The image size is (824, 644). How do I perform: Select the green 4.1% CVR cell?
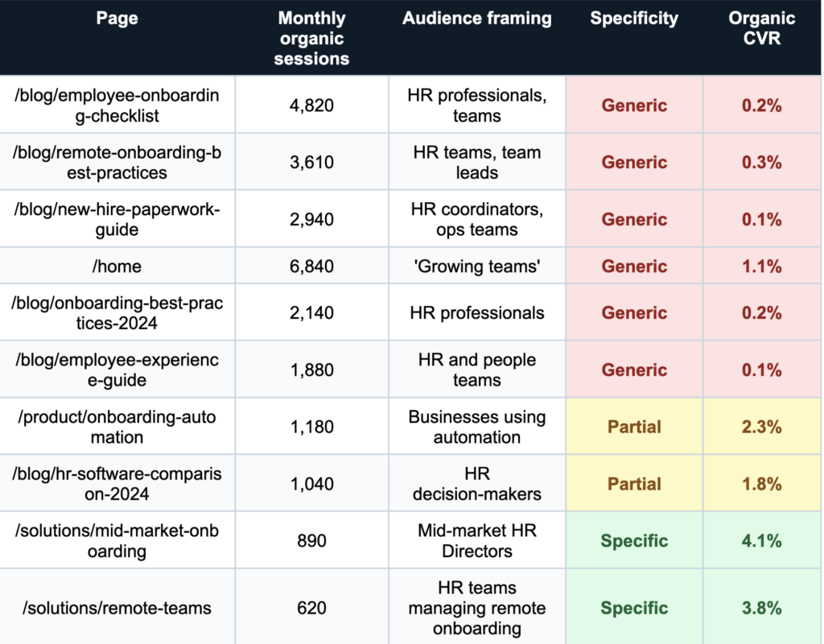[762, 541]
